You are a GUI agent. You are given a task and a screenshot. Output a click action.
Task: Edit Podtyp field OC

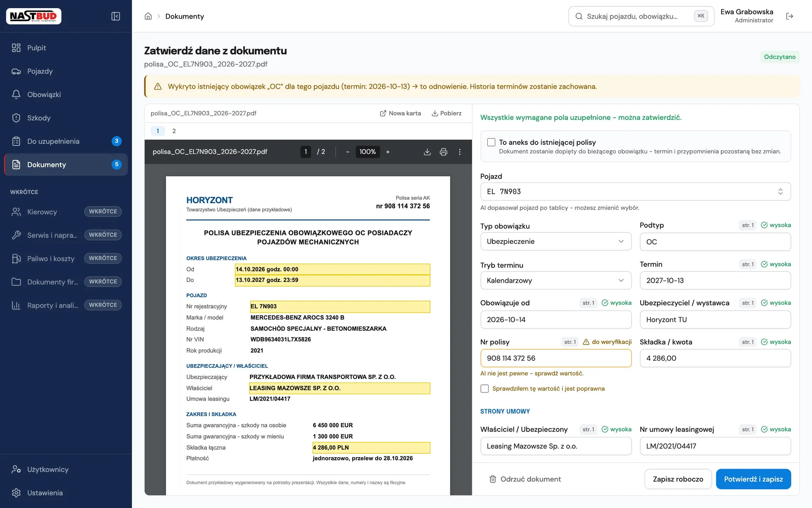coord(715,242)
